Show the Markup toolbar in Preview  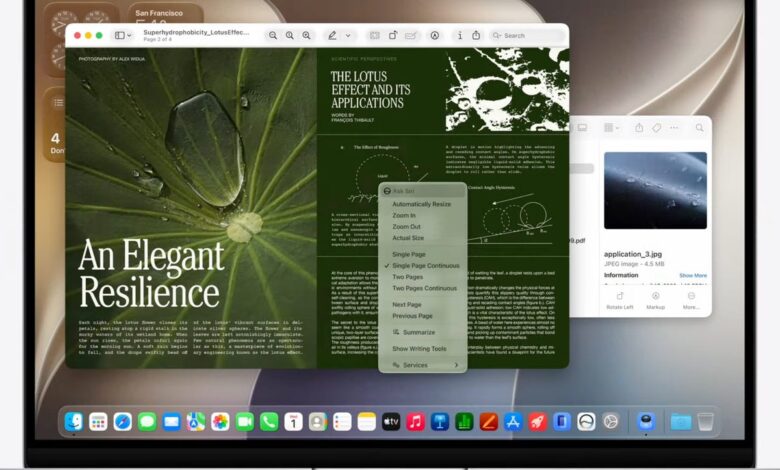(435, 35)
